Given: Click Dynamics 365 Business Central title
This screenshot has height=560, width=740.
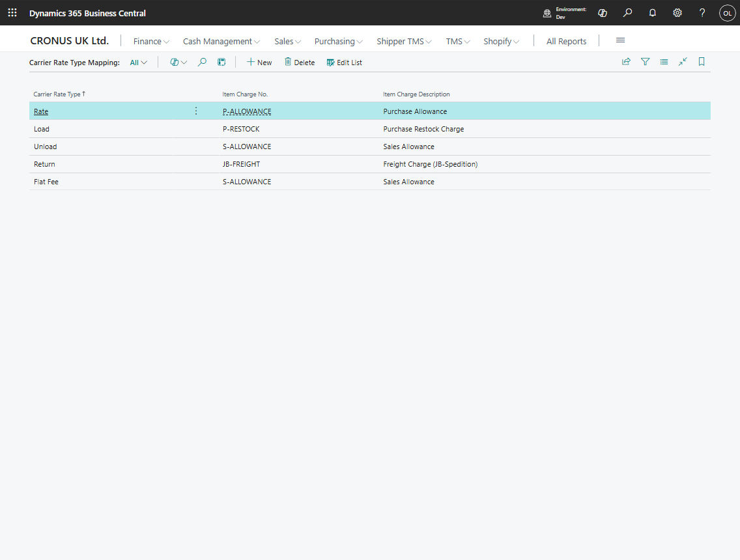Looking at the screenshot, I should tap(87, 13).
